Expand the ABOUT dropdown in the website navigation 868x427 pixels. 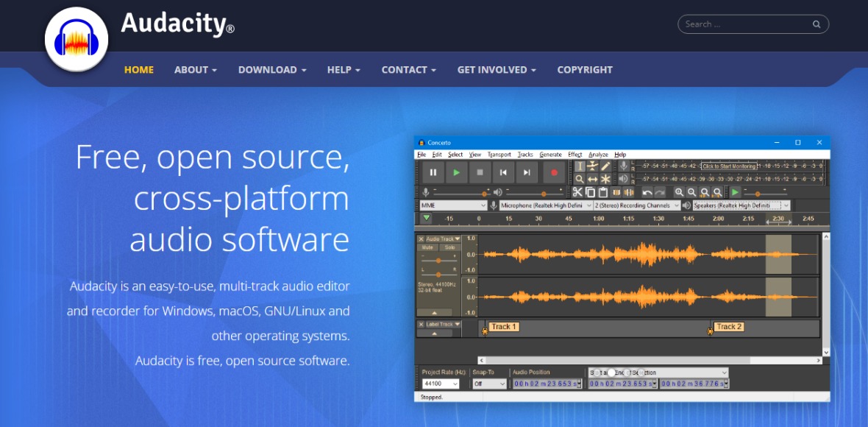click(196, 70)
